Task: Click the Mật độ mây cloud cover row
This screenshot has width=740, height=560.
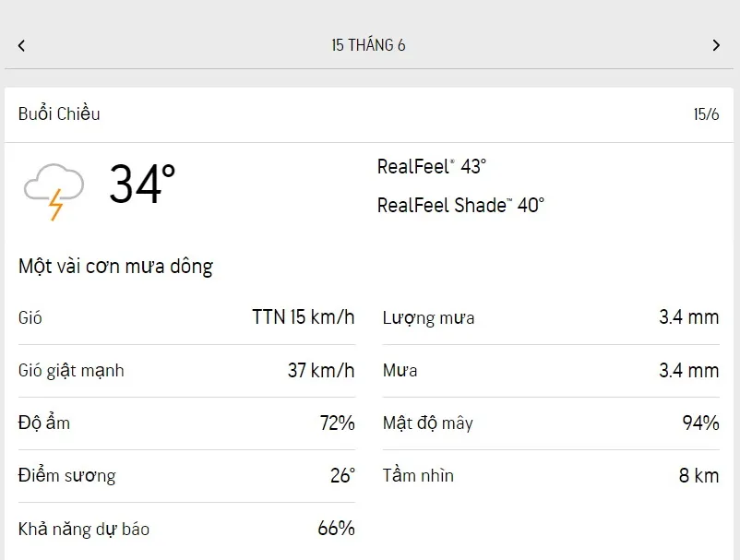Action: 550,423
